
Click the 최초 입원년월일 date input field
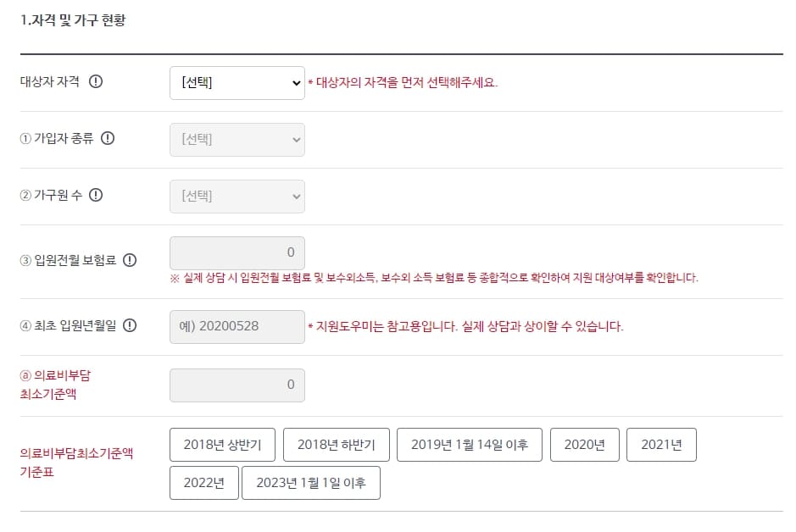tap(237, 326)
